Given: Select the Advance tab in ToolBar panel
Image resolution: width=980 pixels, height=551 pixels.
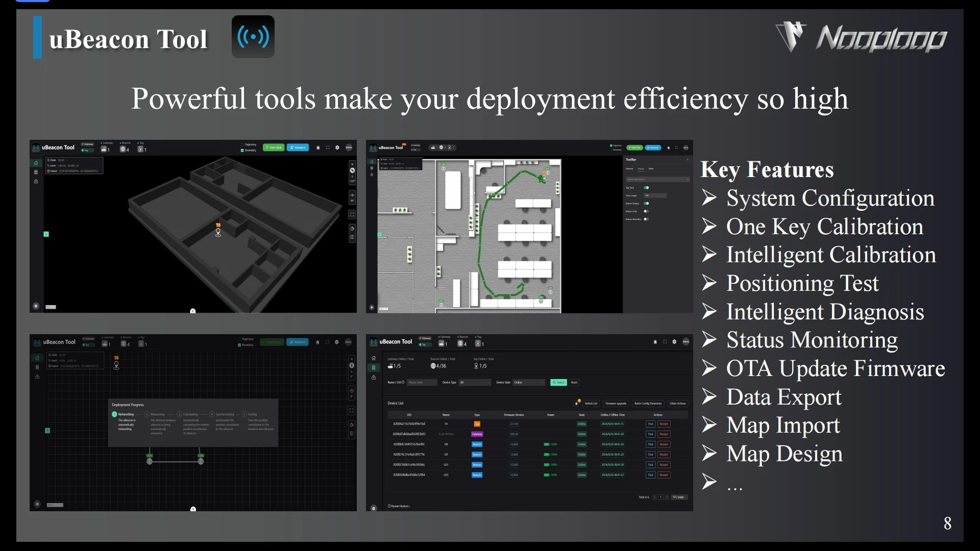Looking at the screenshot, I should pyautogui.click(x=630, y=169).
